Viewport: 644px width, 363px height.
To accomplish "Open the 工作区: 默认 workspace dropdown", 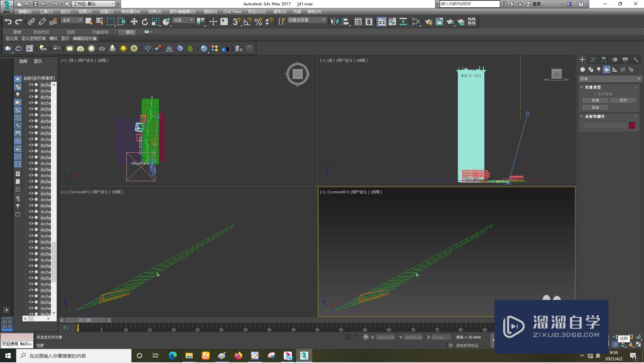I will (94, 4).
